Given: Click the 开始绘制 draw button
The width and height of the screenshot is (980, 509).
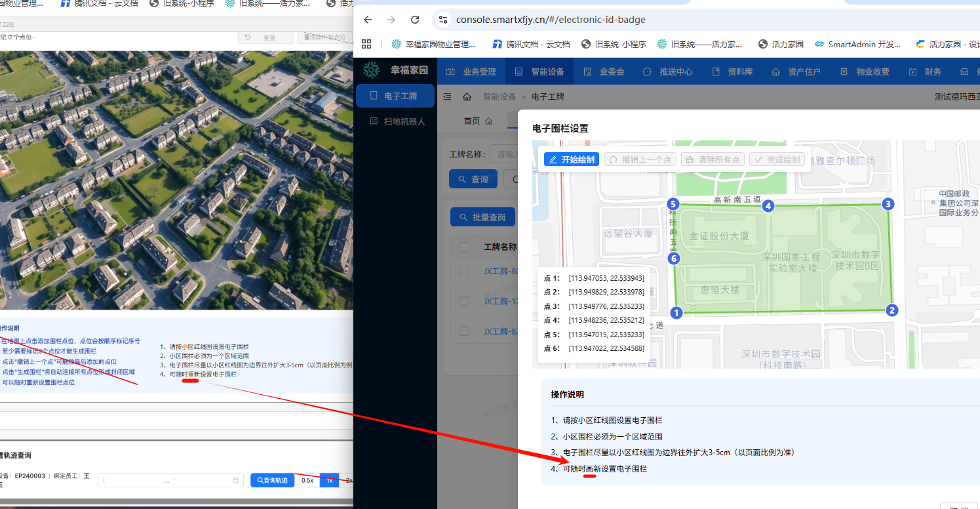Looking at the screenshot, I should pyautogui.click(x=571, y=159).
